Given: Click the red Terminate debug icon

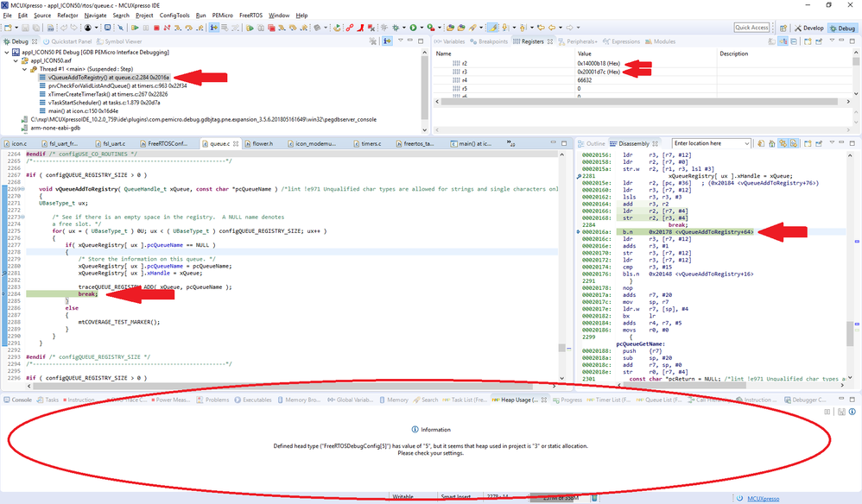Looking at the screenshot, I should (156, 28).
